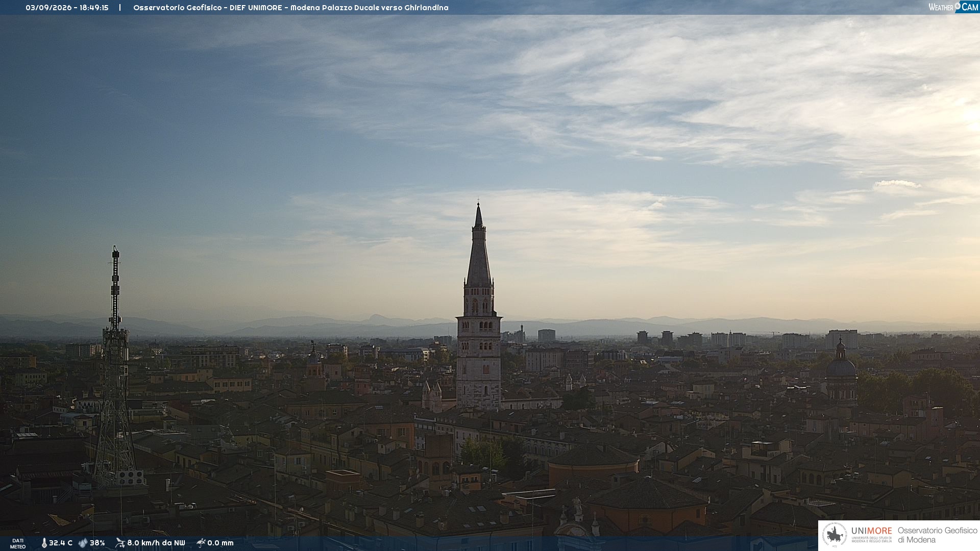Click the Ghirlandina tower spire
This screenshot has width=980, height=551.
pyautogui.click(x=479, y=245)
